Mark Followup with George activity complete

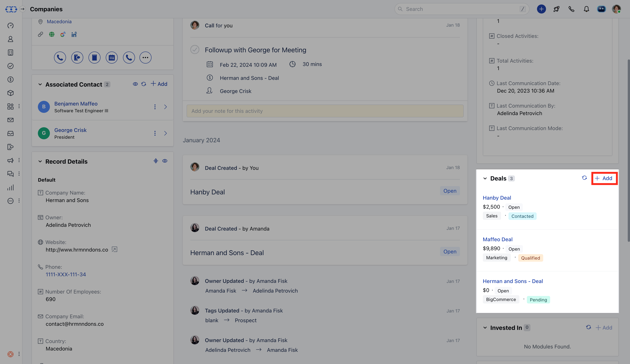(195, 49)
